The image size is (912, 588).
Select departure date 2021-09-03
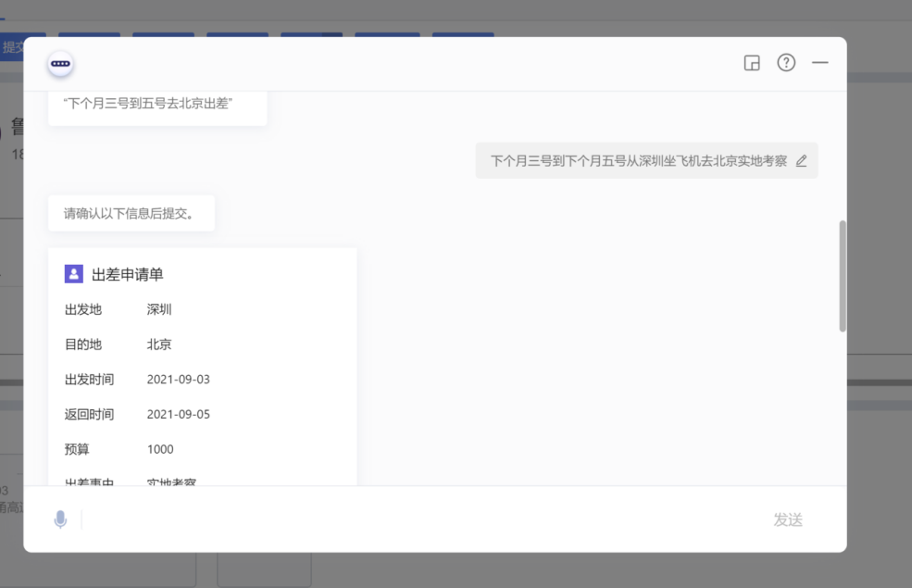(178, 380)
